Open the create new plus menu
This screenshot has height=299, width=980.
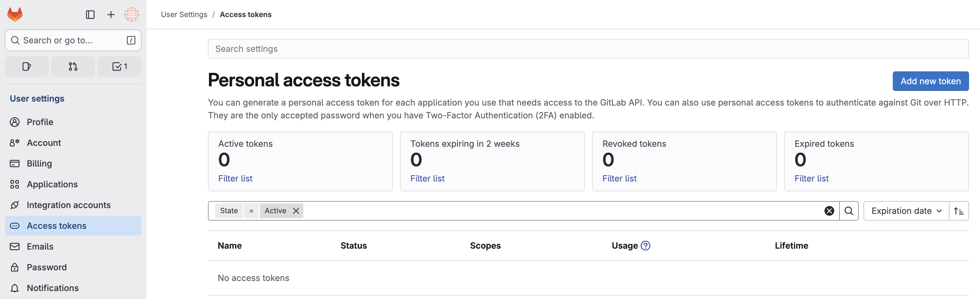coord(111,14)
